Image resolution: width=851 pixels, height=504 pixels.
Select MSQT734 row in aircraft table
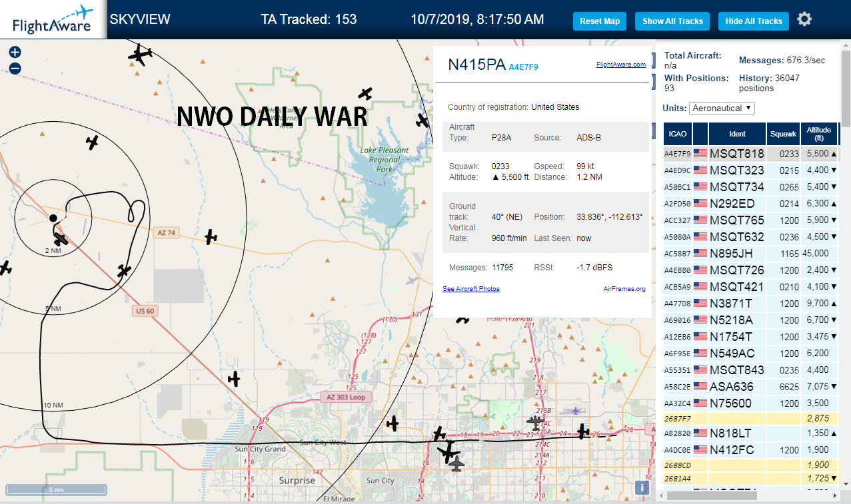[751, 186]
